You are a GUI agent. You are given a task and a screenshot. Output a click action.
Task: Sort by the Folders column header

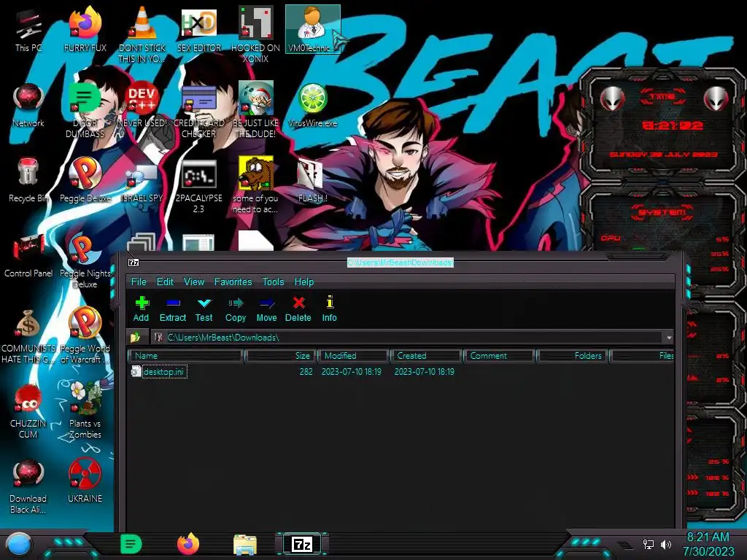click(x=572, y=356)
